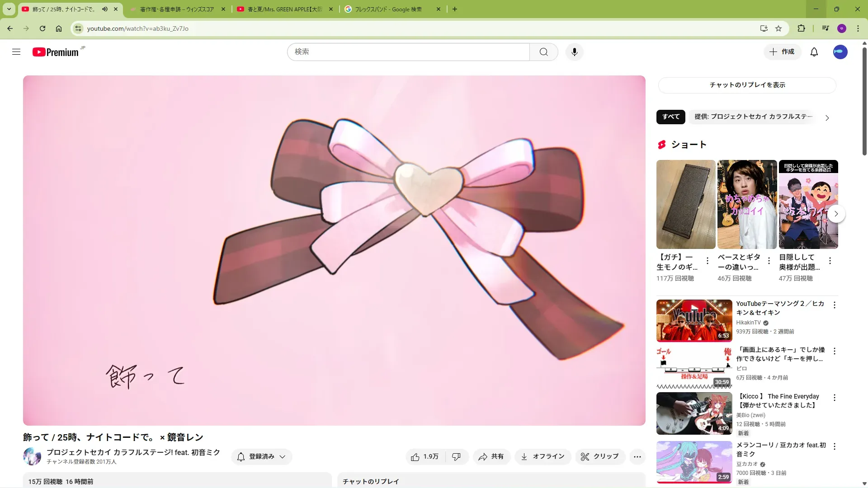Show next Shorts with the carousel arrow
Image resolution: width=868 pixels, height=488 pixels.
click(x=836, y=214)
